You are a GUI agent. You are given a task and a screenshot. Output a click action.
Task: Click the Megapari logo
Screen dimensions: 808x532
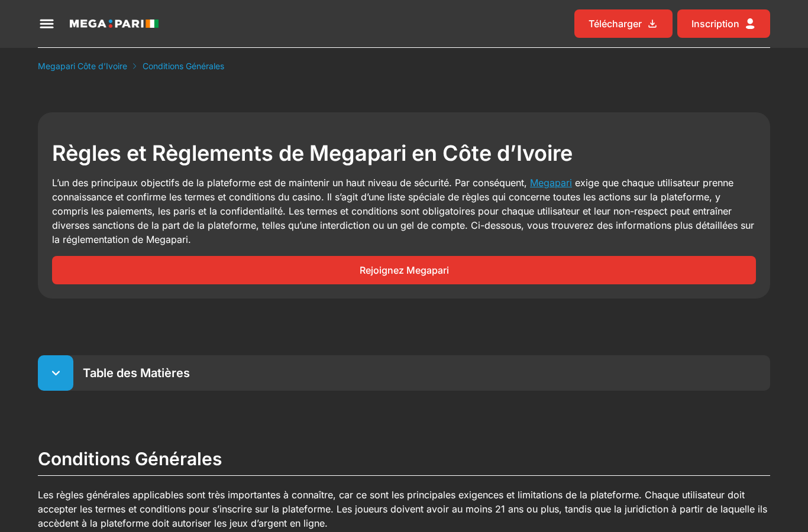tap(114, 24)
